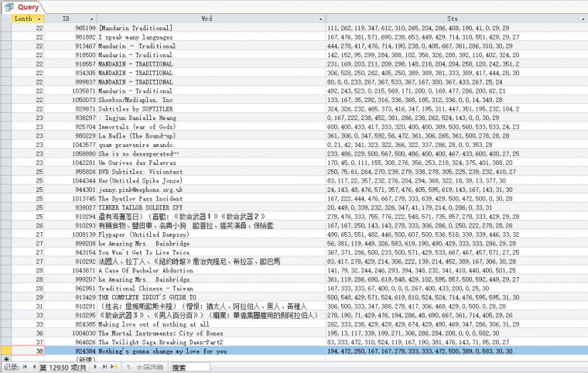
Task: Click cell 'Immortals (war of Gods)'
Action: click(x=211, y=127)
